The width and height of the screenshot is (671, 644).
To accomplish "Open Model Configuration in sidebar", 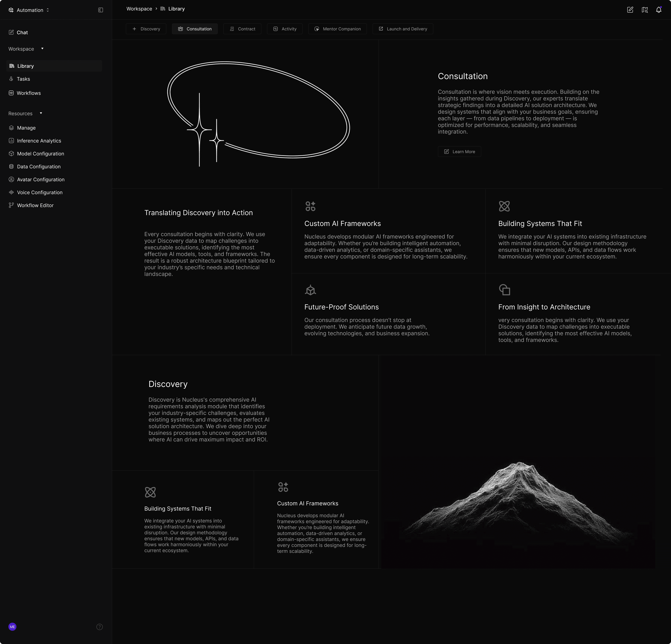I will (40, 154).
